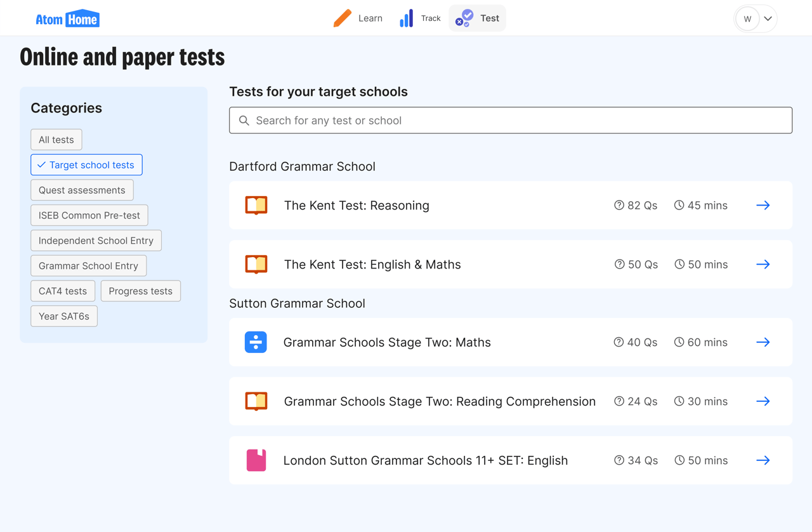812x532 pixels.
Task: Open the Track bar chart icon
Action: click(x=407, y=18)
